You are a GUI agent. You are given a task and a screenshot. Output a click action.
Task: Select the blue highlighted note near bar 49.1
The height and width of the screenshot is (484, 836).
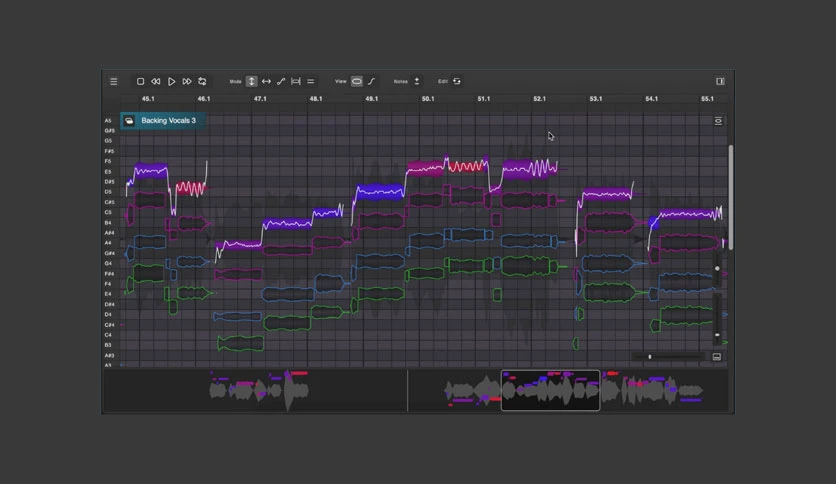pos(380,191)
